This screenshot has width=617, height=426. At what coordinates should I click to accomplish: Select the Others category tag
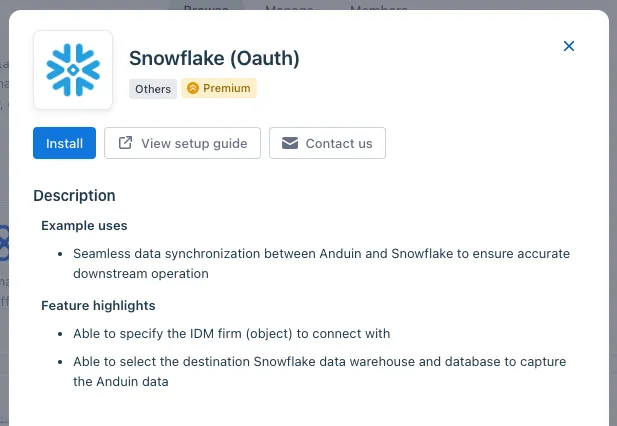[153, 89]
